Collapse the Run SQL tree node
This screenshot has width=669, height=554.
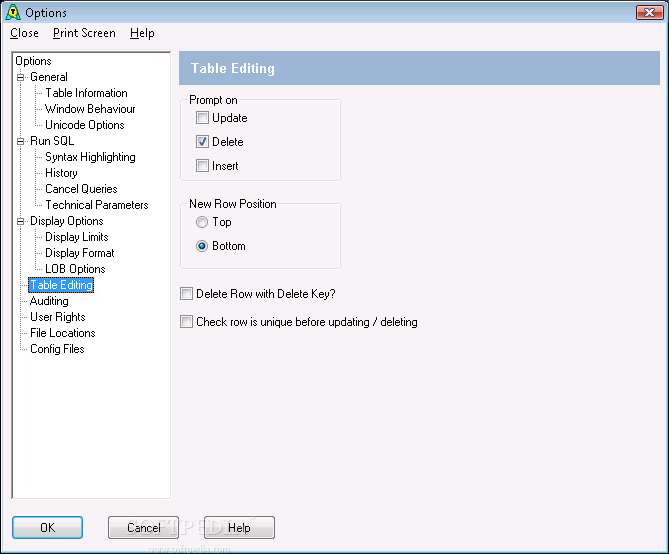[20, 141]
